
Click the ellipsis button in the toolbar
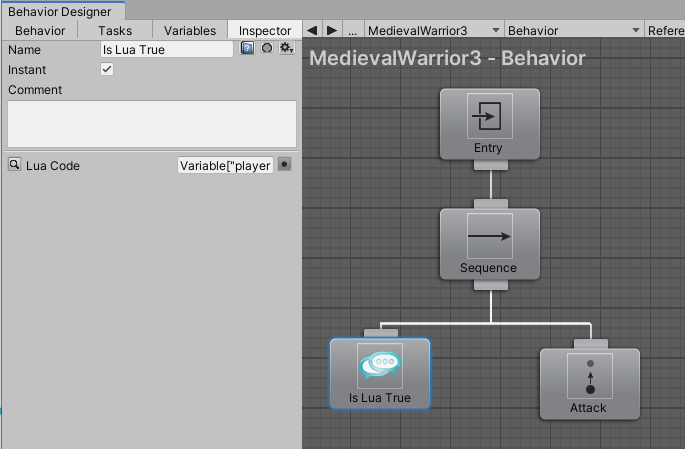353,31
